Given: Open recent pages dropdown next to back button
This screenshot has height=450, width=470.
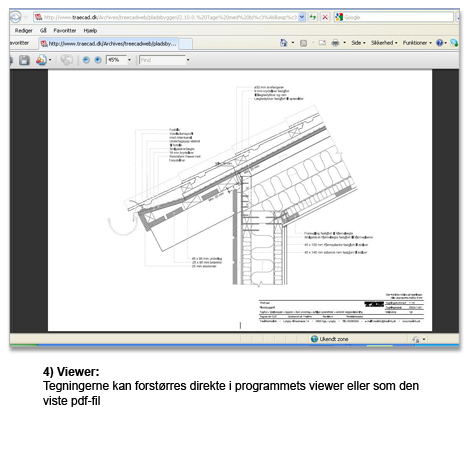Looking at the screenshot, I should click(x=26, y=17).
